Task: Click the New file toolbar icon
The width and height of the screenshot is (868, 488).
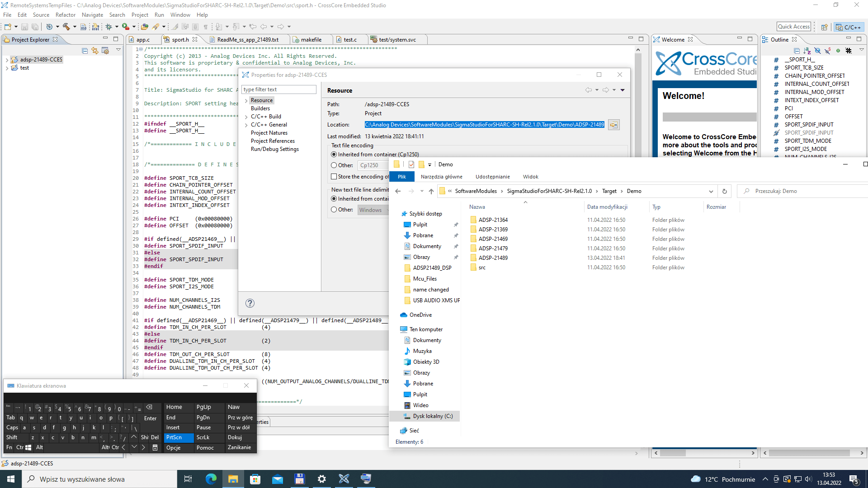Action: point(8,27)
